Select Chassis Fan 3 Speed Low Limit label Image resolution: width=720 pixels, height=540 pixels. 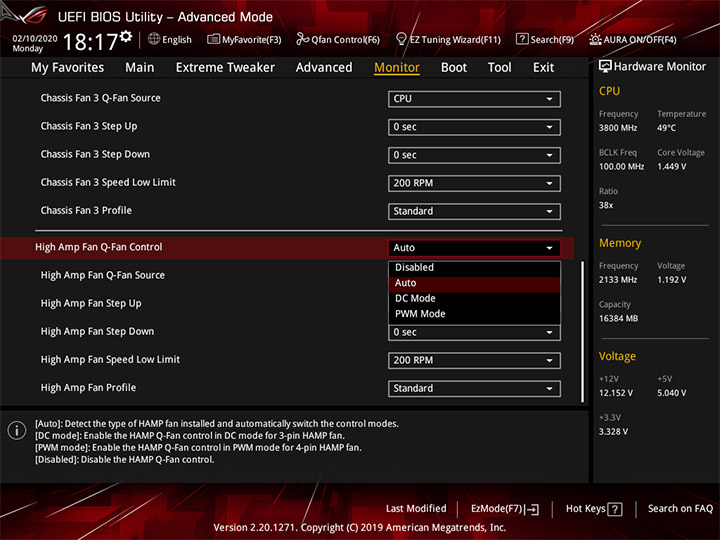[108, 182]
